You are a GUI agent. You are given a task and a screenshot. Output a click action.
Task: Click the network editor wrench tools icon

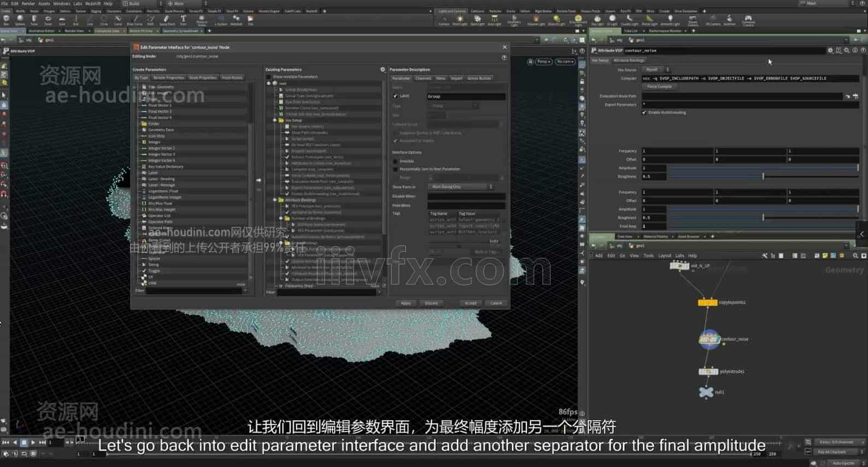[x=765, y=256]
